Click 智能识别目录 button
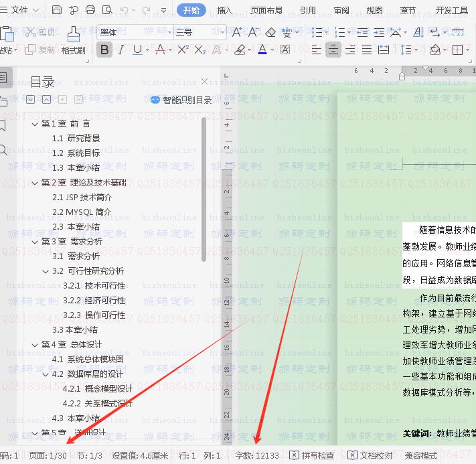Image resolution: width=476 pixels, height=464 pixels. coord(181,100)
